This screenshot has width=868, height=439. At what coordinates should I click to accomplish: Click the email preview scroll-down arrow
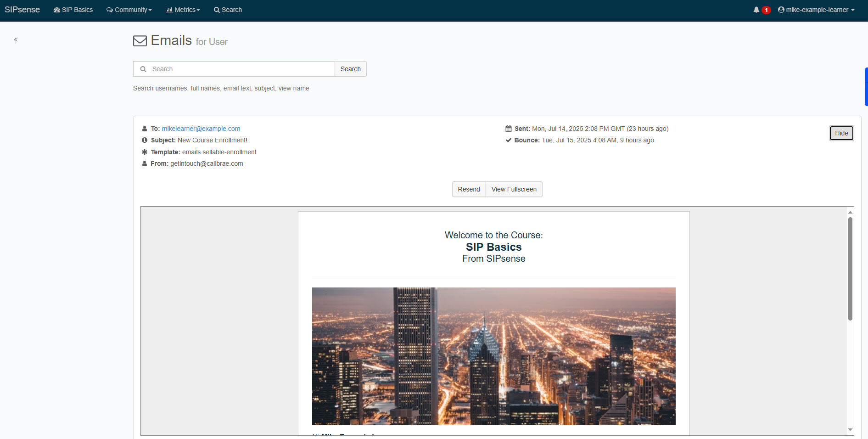click(x=850, y=430)
